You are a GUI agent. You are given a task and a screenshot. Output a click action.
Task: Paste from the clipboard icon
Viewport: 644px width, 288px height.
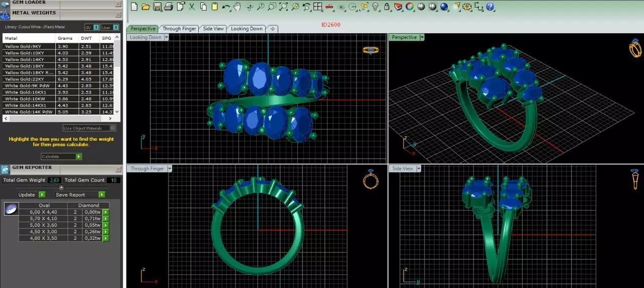point(215,7)
